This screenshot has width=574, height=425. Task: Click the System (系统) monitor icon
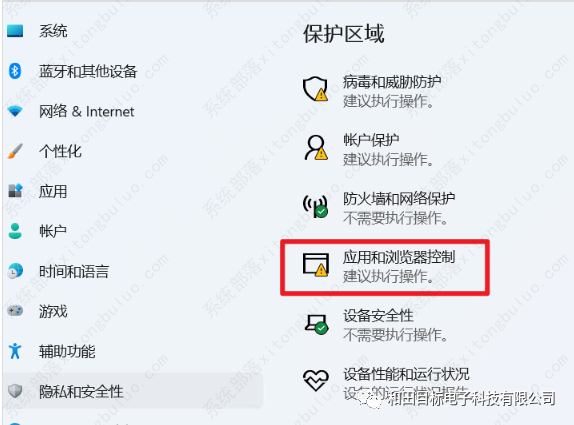(x=15, y=31)
